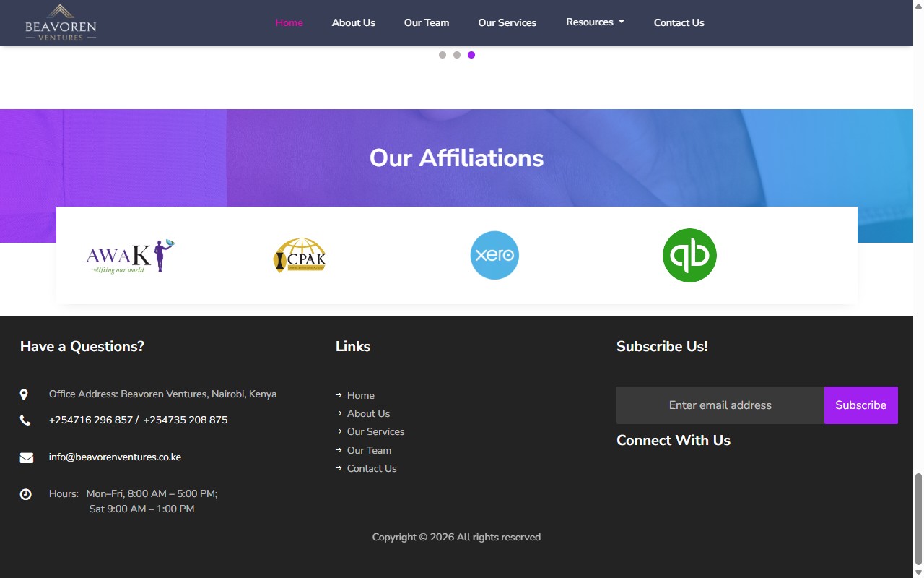This screenshot has width=924, height=578.
Task: Follow the footer Our Services link
Action: [x=375, y=431]
